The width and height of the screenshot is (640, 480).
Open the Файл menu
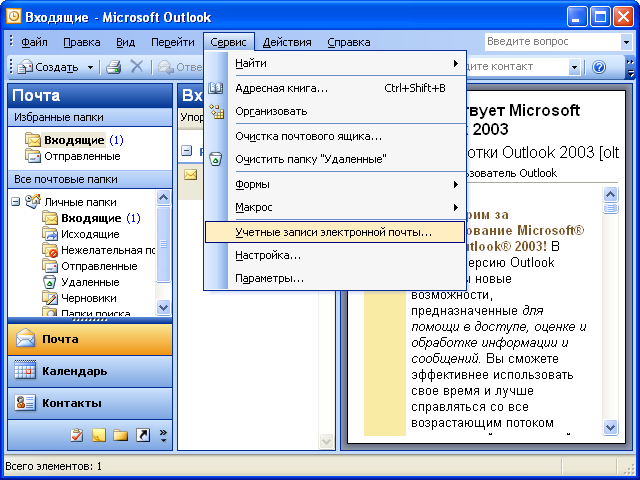click(34, 42)
